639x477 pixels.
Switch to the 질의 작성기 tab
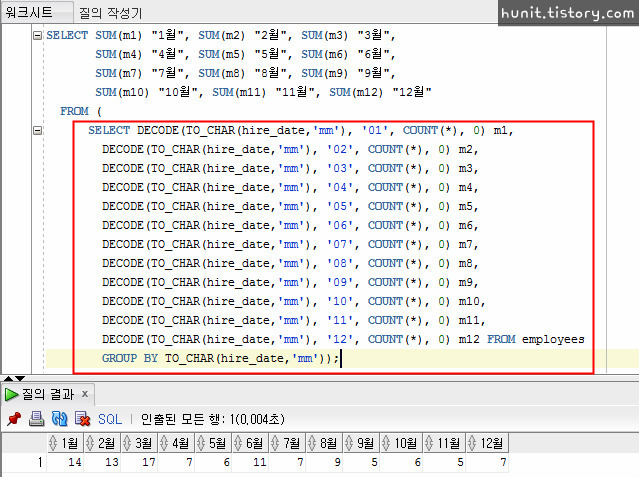[x=110, y=13]
